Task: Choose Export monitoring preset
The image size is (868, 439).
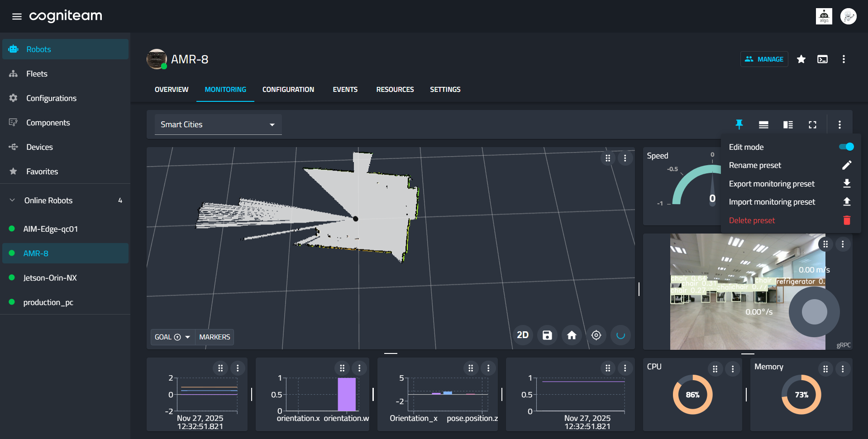Action: [x=791, y=184]
